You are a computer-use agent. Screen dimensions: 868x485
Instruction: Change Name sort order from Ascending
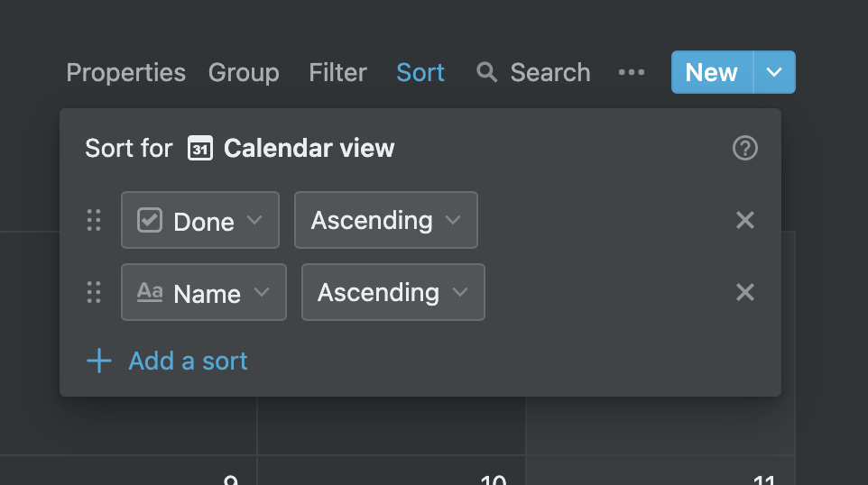[x=393, y=292]
